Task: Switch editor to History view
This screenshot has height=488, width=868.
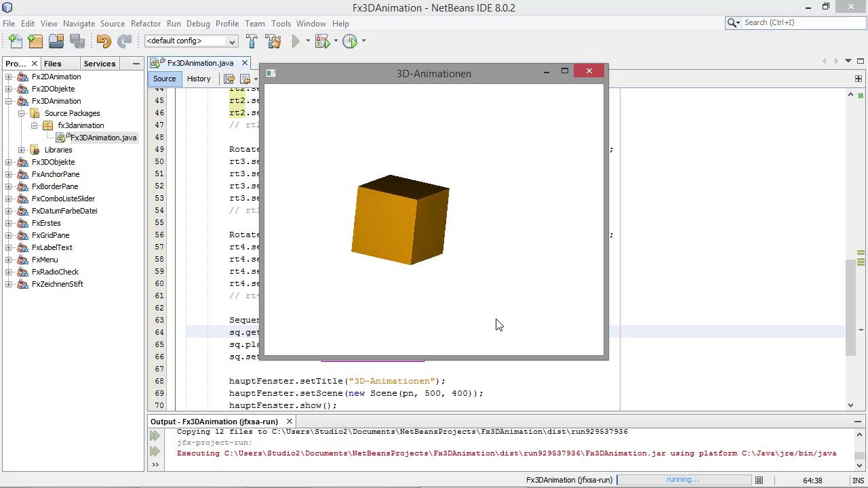Action: [199, 79]
